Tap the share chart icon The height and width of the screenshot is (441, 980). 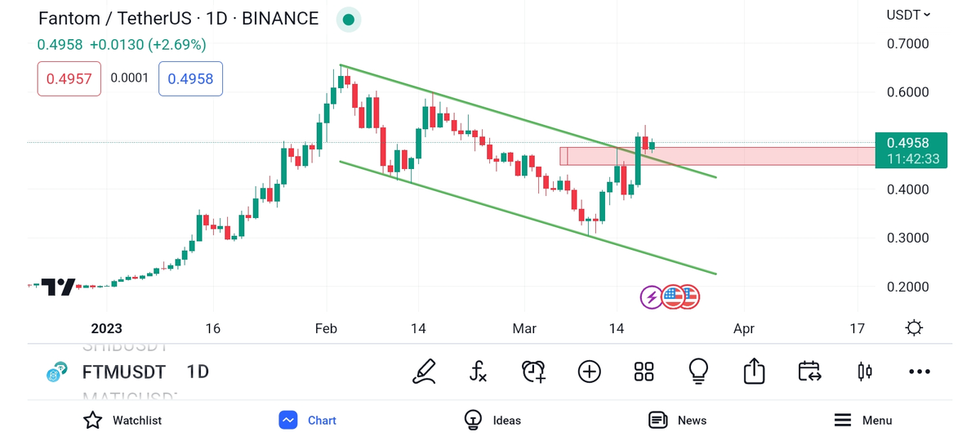(754, 372)
